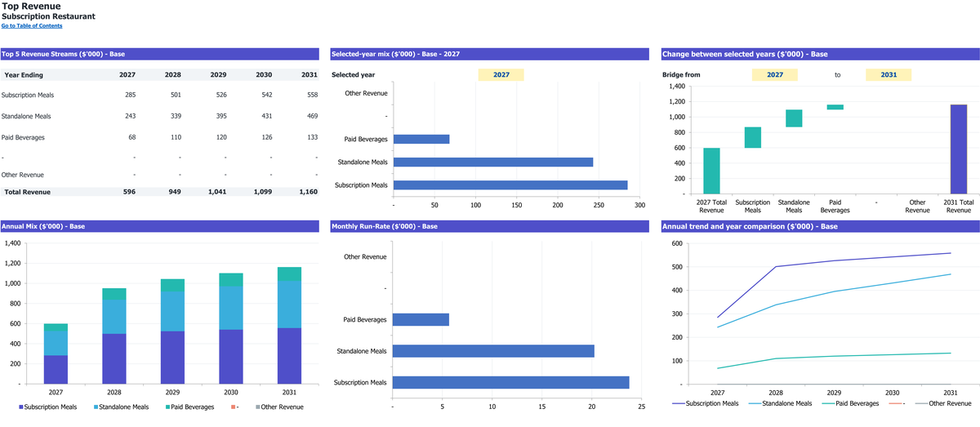Viewport: 980px width, 427px height.
Task: Select the bridge 'to' 2031 yellow cell
Action: [889, 74]
